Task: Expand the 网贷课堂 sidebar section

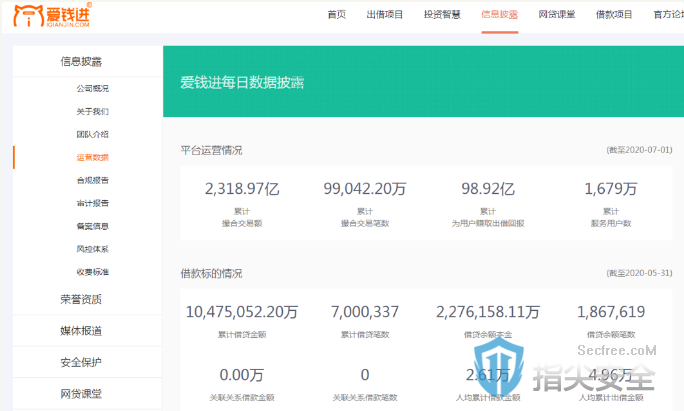Action: (x=81, y=394)
